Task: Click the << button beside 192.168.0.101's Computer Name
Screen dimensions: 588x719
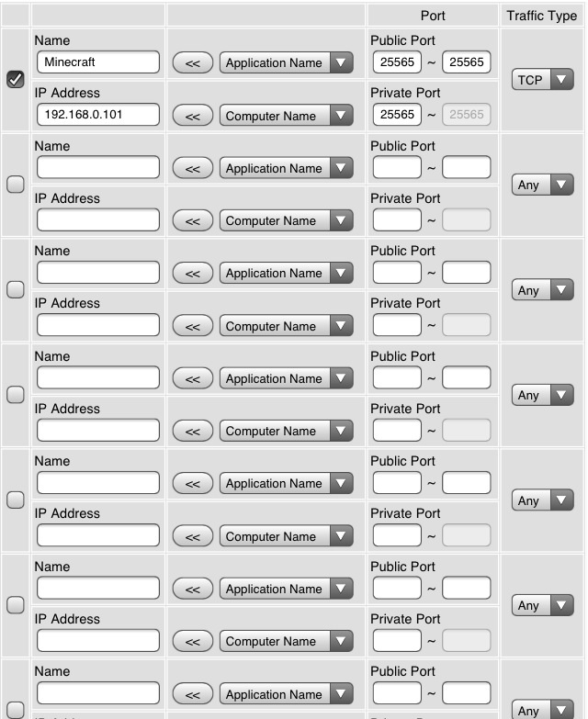Action: point(192,117)
